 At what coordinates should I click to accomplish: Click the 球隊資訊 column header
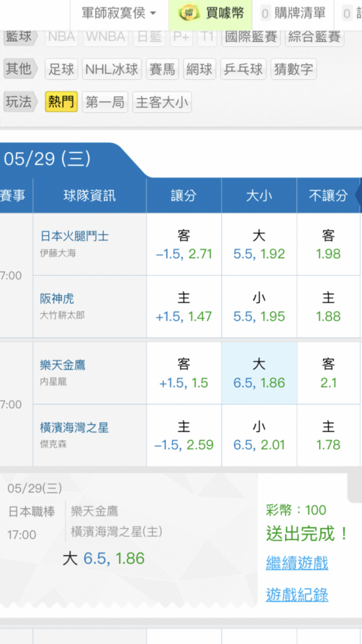(90, 196)
